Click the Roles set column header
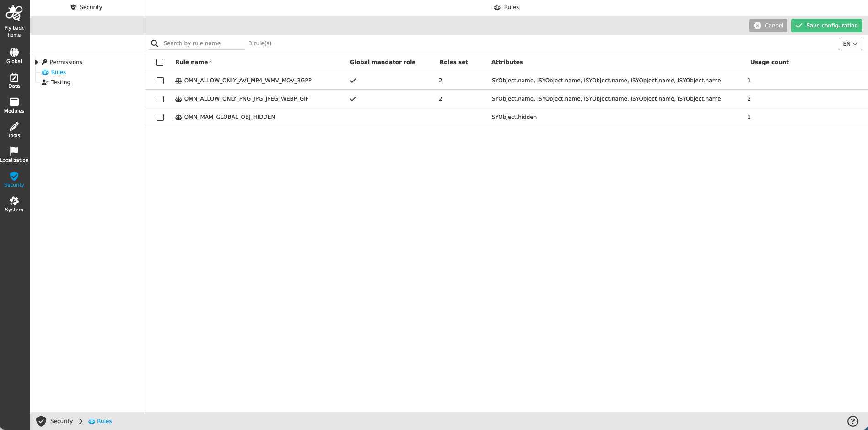This screenshot has height=430, width=868. coord(454,62)
